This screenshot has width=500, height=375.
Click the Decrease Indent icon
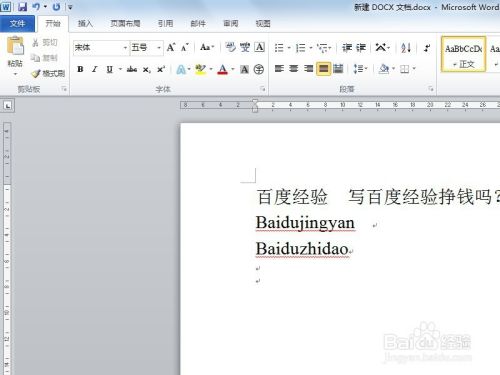347,48
